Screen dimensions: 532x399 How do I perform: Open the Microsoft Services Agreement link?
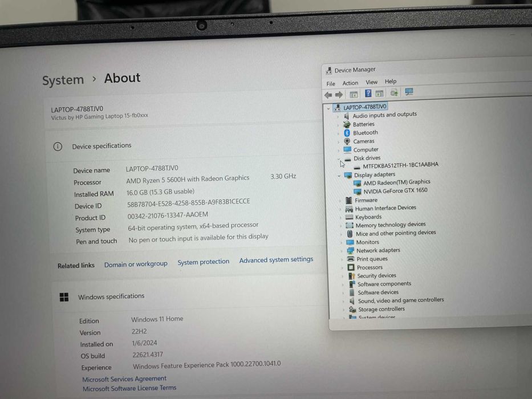(x=124, y=378)
